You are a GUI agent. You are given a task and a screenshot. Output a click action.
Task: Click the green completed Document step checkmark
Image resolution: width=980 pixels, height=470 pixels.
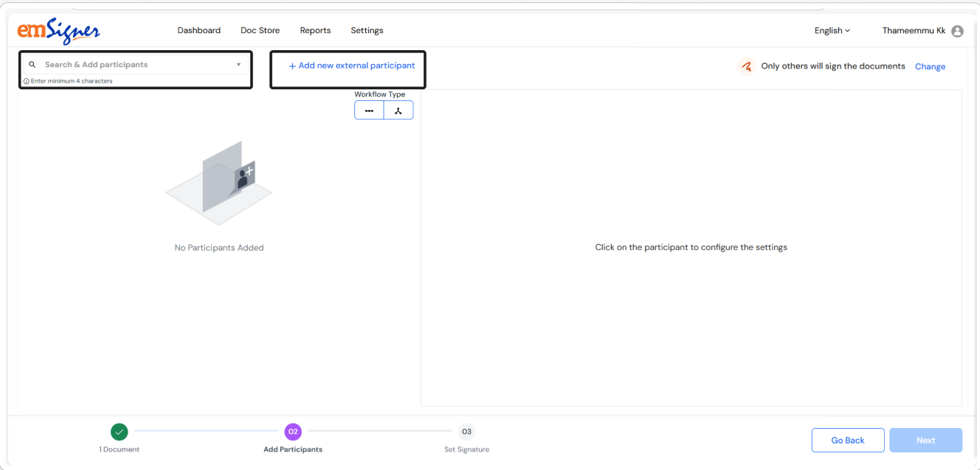point(119,432)
